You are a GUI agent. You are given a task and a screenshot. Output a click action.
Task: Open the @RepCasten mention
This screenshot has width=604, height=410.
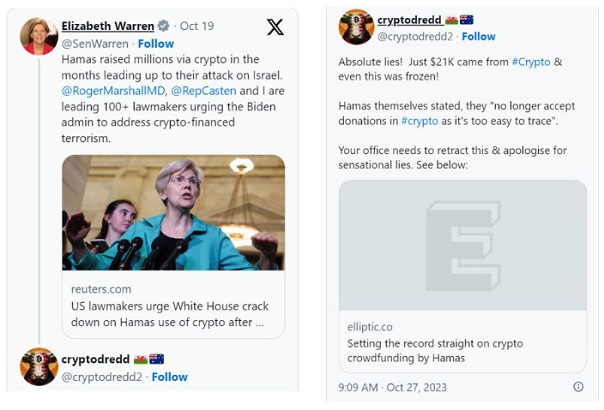coord(203,91)
